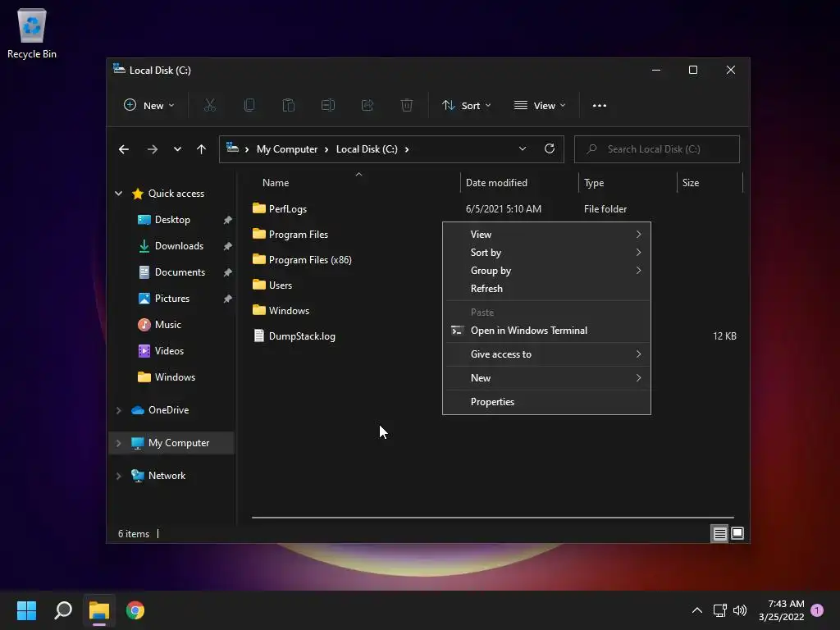This screenshot has height=630, width=840.
Task: Choose Properties in the context menu
Action: click(546, 402)
